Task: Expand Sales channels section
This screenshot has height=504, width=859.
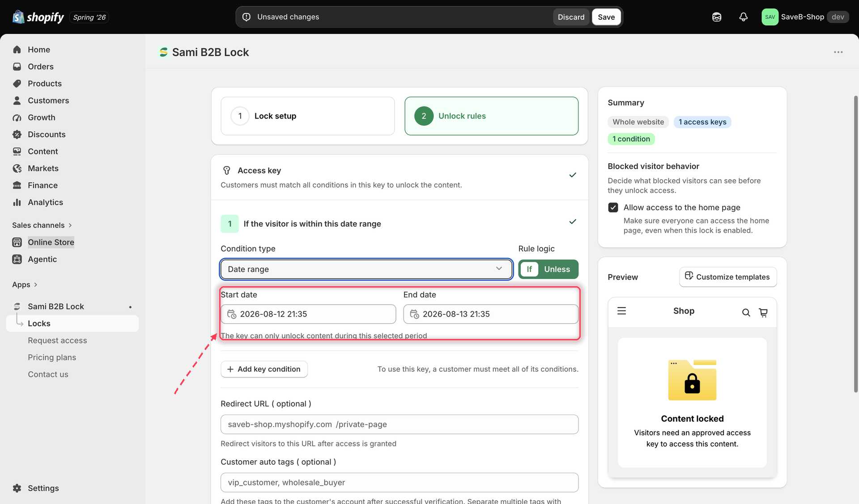Action: 42,225
